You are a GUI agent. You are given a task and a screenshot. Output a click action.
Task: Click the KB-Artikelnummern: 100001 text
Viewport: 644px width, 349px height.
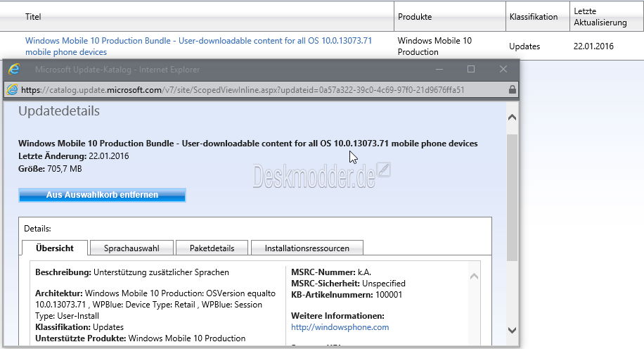pyautogui.click(x=347, y=295)
